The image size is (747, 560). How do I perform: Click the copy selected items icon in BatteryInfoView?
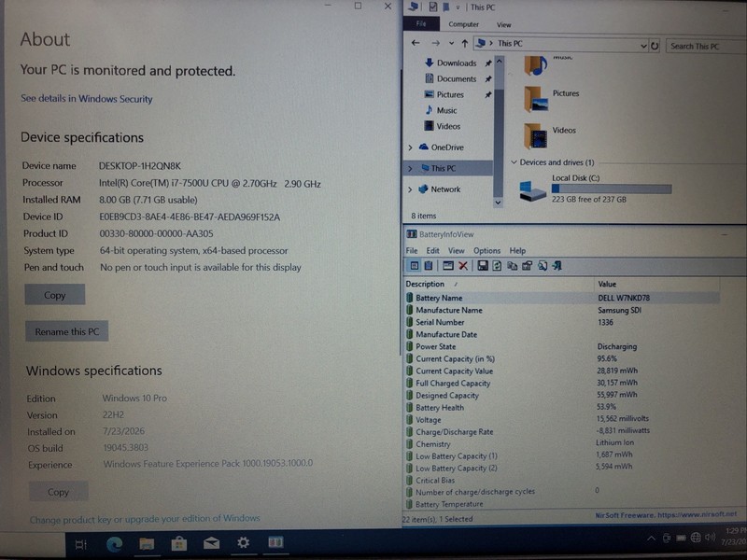pos(512,266)
